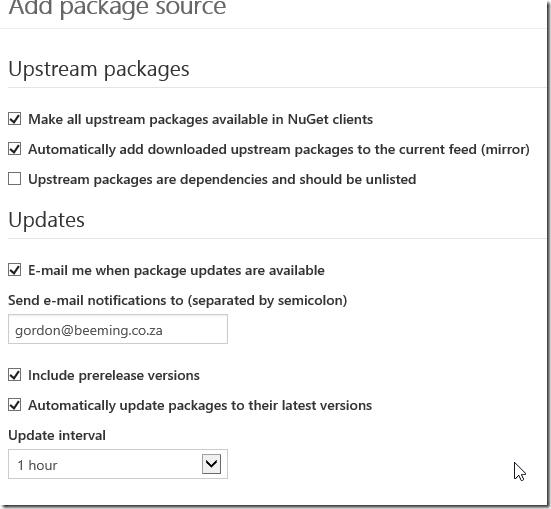Image resolution: width=551 pixels, height=509 pixels.
Task: Click the Update interval label
Action: pos(57,436)
